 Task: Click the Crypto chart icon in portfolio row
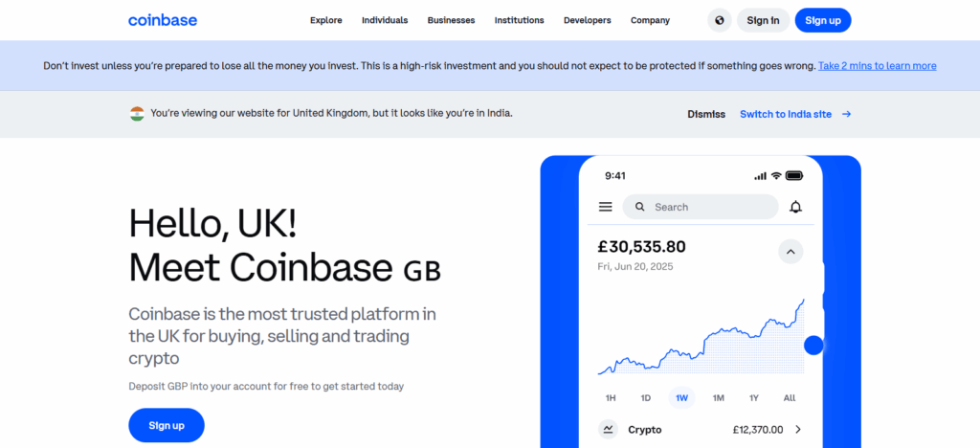(608, 429)
